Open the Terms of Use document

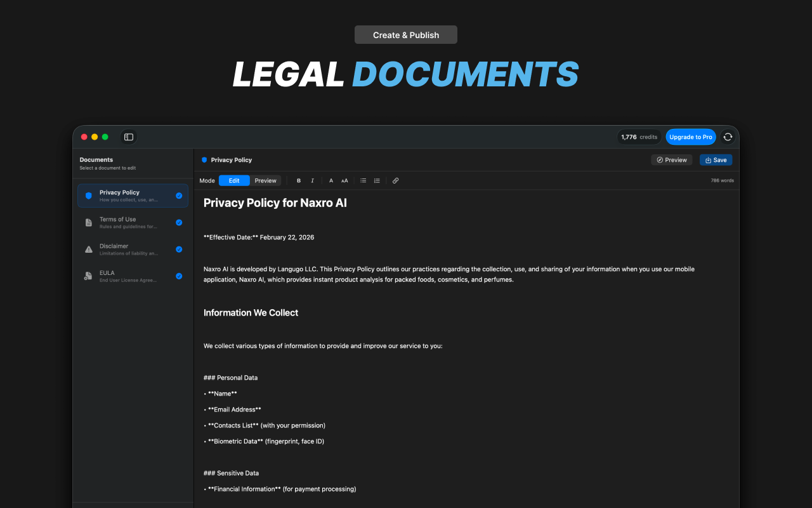pos(133,222)
